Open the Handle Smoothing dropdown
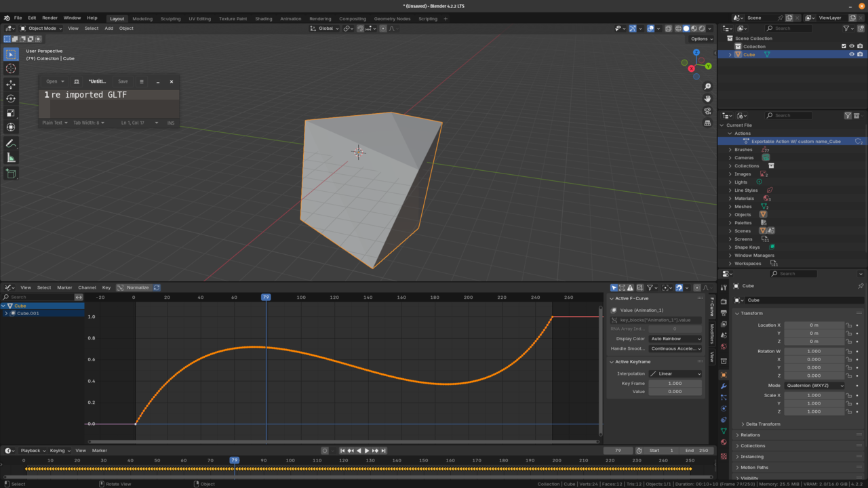The width and height of the screenshot is (868, 488). pos(675,348)
